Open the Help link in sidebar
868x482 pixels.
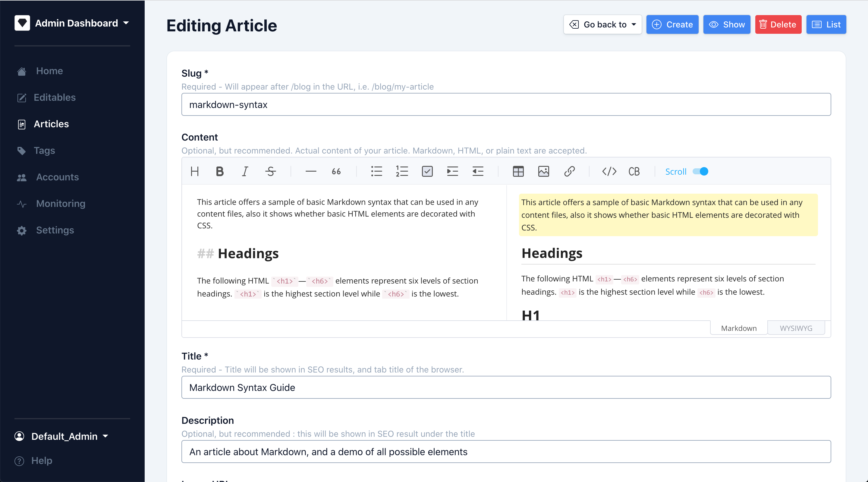click(x=42, y=461)
